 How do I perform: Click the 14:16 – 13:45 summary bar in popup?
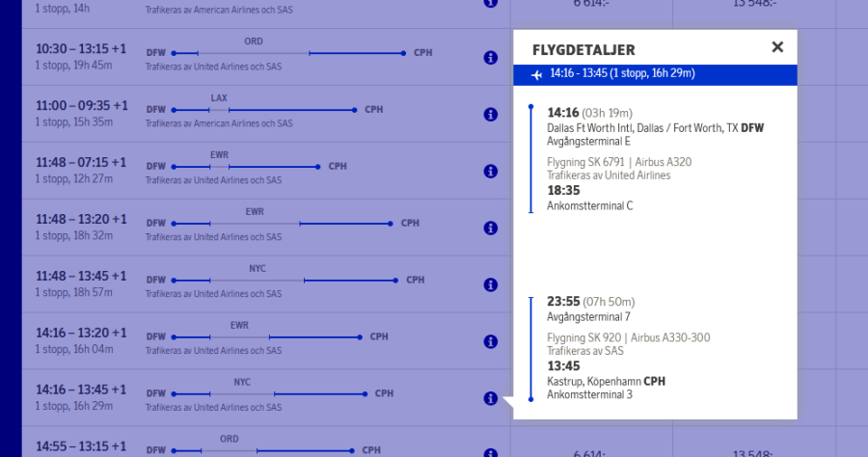point(622,74)
